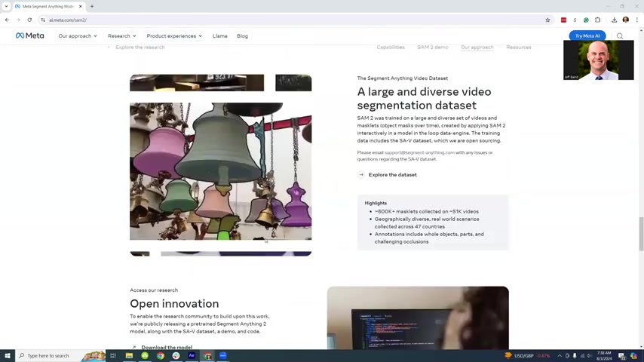The height and width of the screenshot is (362, 644).
Task: Open the Zoom app from the taskbar
Action: pyautogui.click(x=222, y=355)
